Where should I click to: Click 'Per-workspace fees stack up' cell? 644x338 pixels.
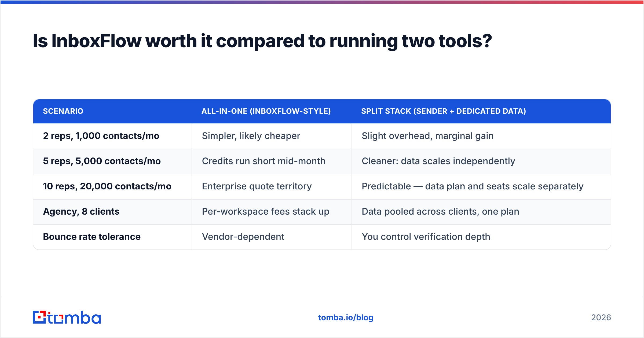click(272, 212)
